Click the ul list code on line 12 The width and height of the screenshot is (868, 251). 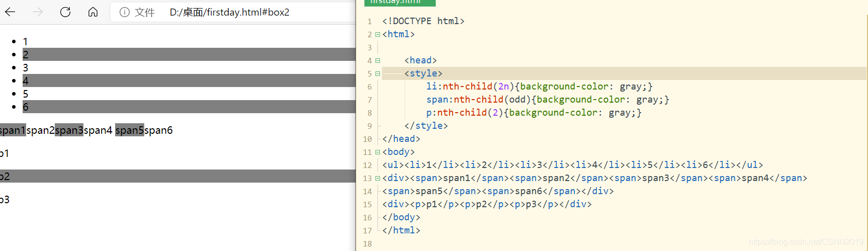(572, 165)
